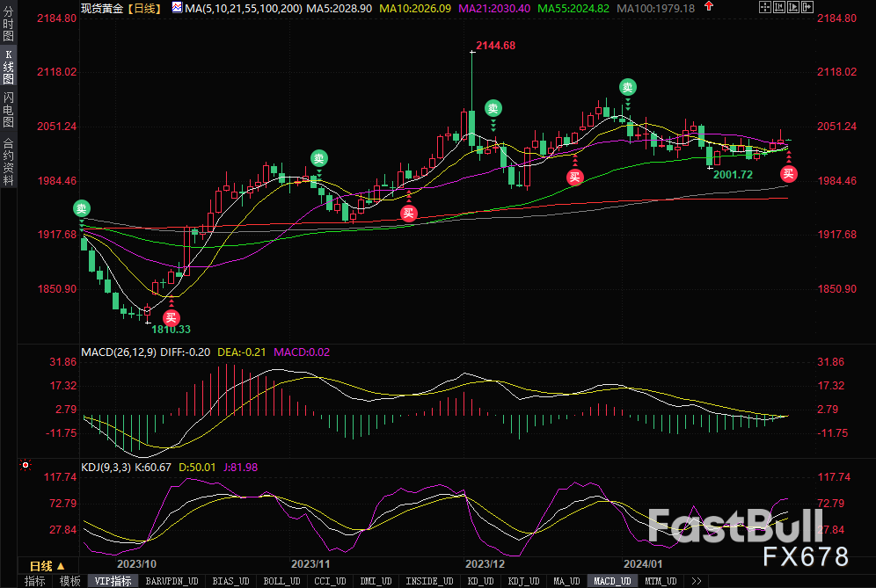Click the red buy marker near 2001.72

pos(788,173)
